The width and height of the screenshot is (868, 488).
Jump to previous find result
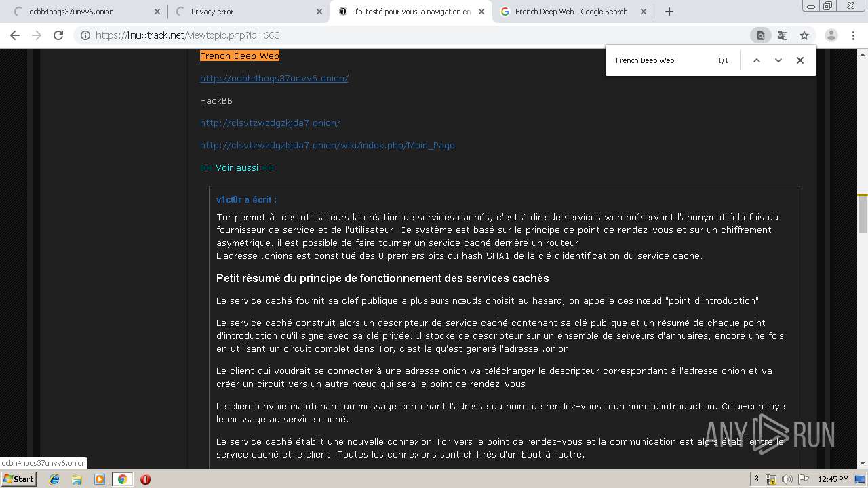tap(757, 60)
